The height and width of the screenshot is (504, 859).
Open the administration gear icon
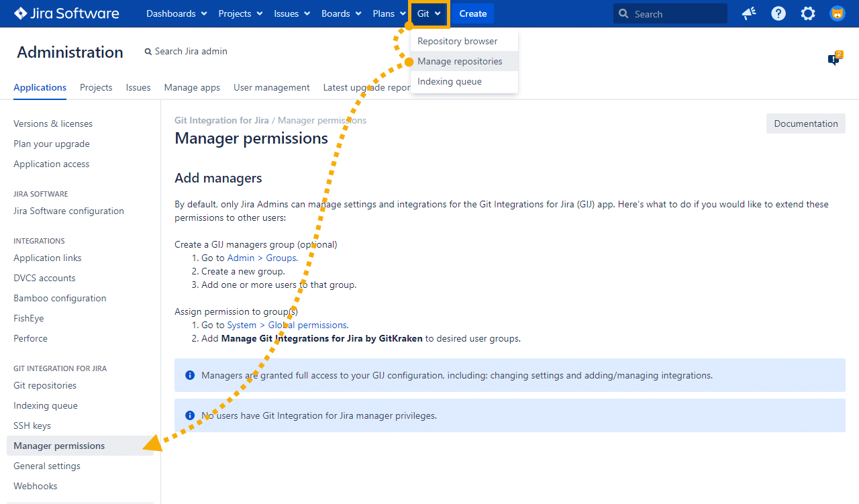point(808,13)
